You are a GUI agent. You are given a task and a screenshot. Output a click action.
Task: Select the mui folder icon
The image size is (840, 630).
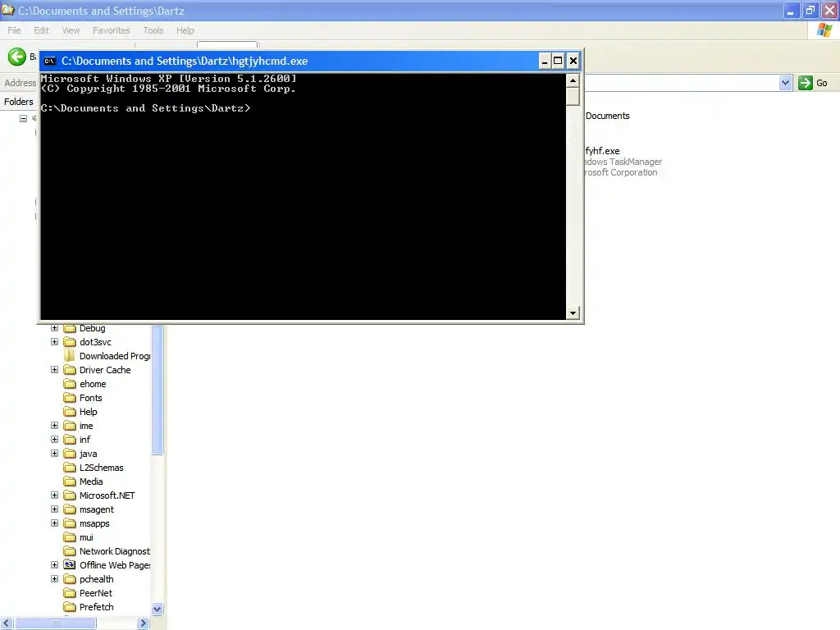[x=70, y=536]
